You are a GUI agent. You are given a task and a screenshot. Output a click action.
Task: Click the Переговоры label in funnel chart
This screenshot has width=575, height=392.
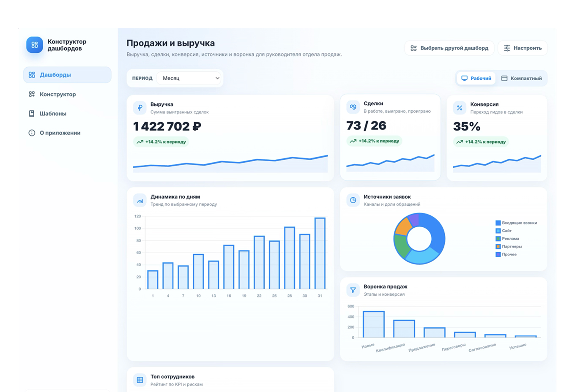pyautogui.click(x=454, y=347)
